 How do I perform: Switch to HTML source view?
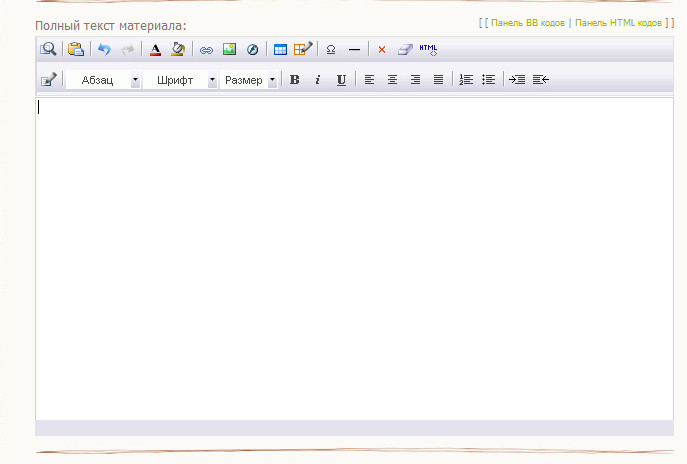(428, 50)
